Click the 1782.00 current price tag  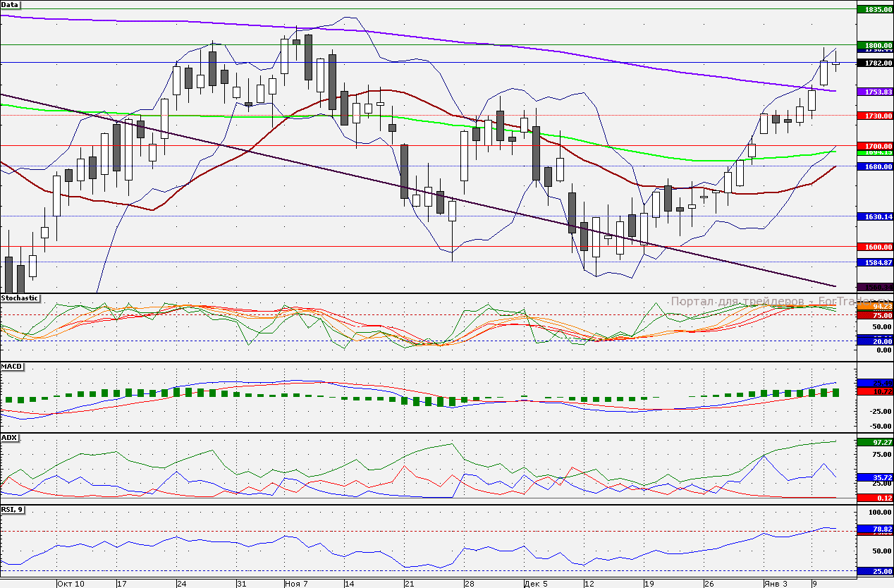[x=875, y=63]
